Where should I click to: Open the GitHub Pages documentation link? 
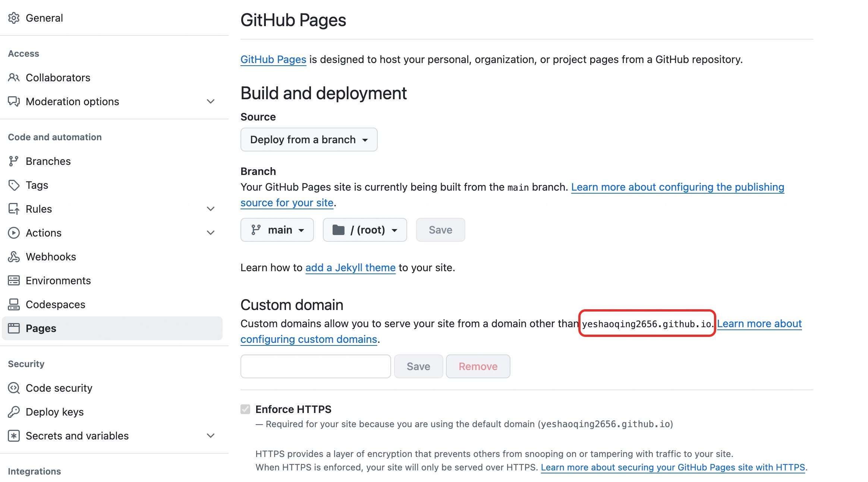click(x=273, y=59)
